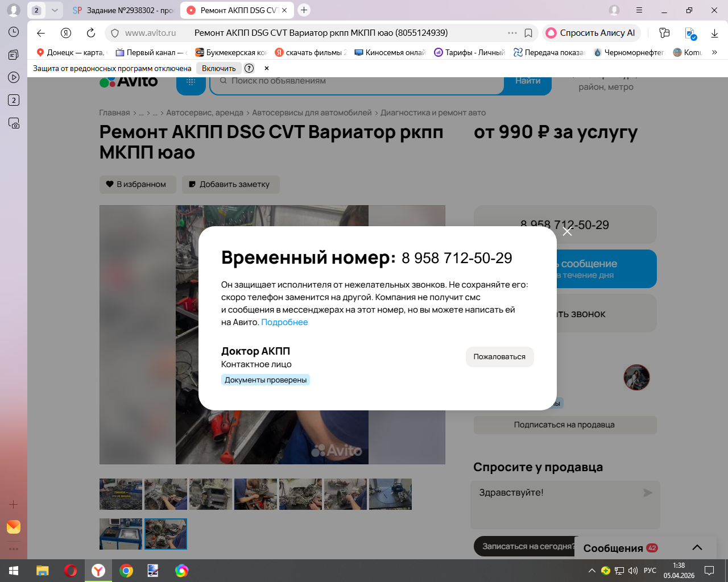Viewport: 728px width, 582px height.
Task: Open the Windows Start menu
Action: coord(14,571)
